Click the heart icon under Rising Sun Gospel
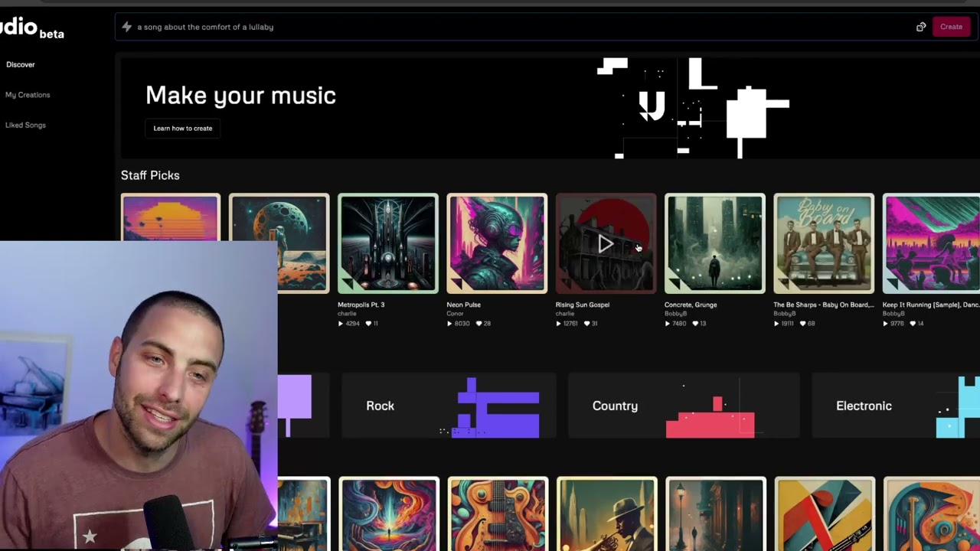980x551 pixels. click(x=587, y=324)
